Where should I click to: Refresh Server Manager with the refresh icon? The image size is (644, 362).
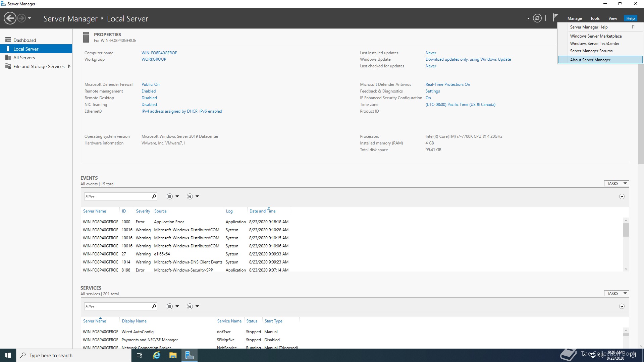pyautogui.click(x=537, y=18)
